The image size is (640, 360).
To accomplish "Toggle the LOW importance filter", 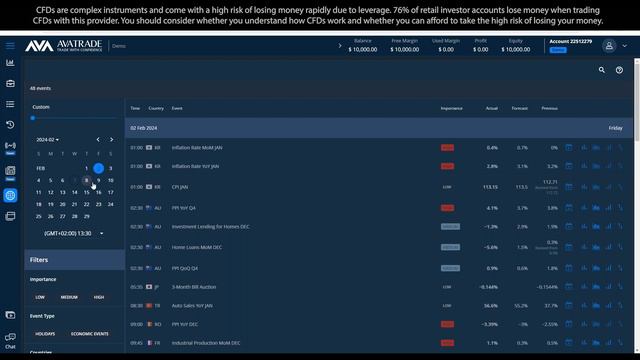I will click(x=40, y=297).
